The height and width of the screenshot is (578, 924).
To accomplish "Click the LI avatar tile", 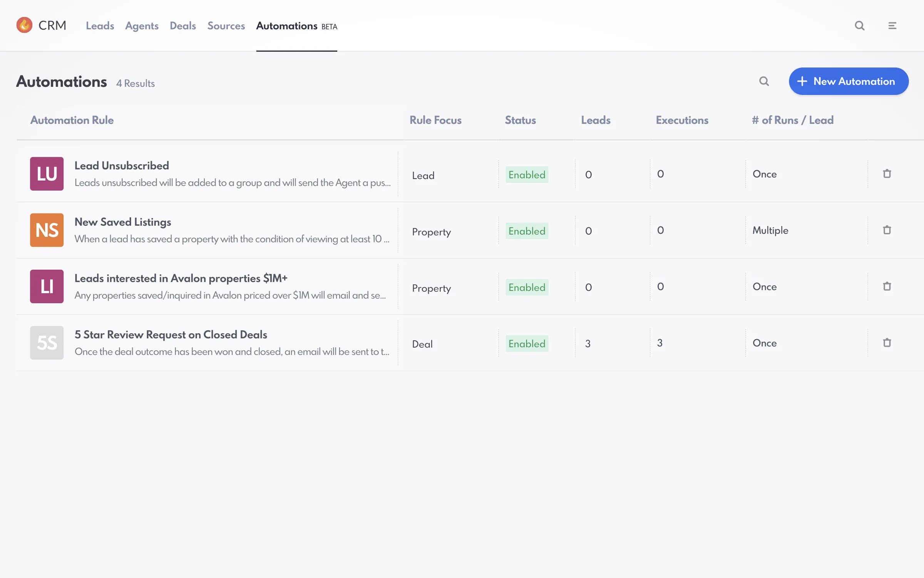I will point(47,286).
